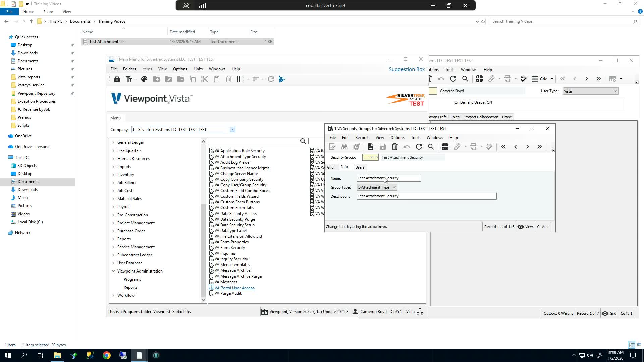Click refresh icon in the back user window
Viewport: 644px width, 362px height.
453,79
